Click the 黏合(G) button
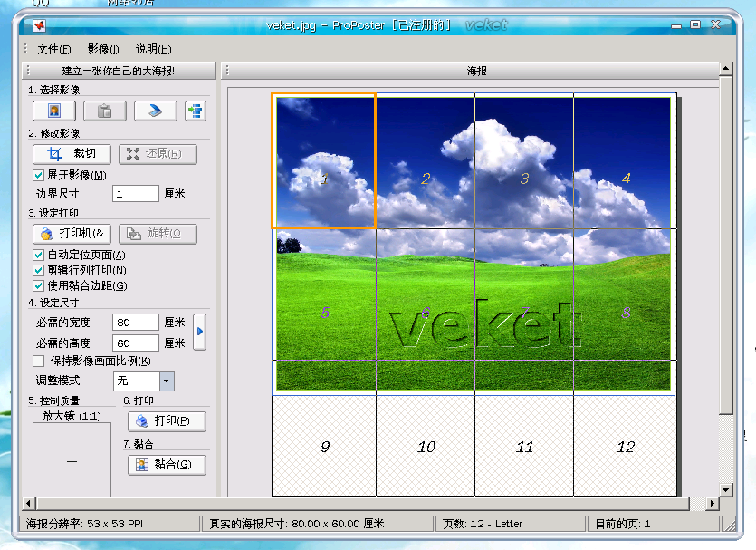This screenshot has width=756, height=550. pyautogui.click(x=167, y=465)
